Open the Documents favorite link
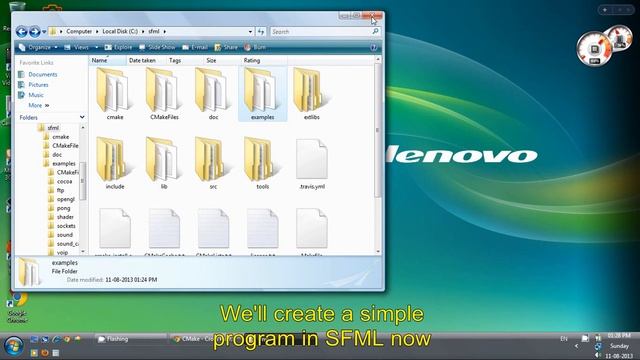 point(42,74)
